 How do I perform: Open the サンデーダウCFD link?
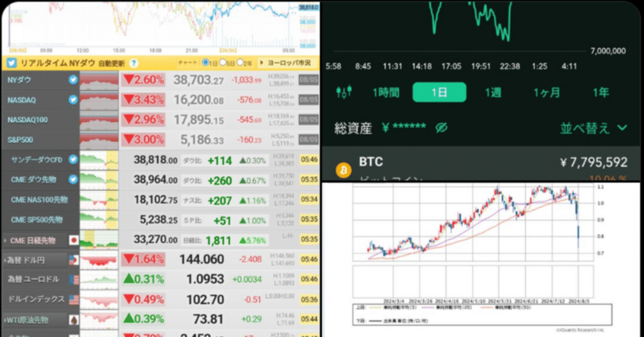click(38, 160)
